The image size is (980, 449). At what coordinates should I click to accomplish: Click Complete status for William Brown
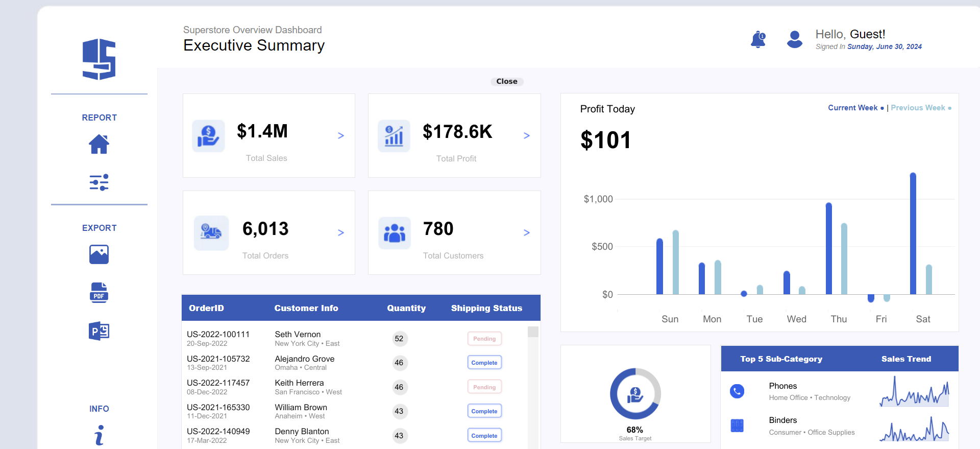(484, 411)
